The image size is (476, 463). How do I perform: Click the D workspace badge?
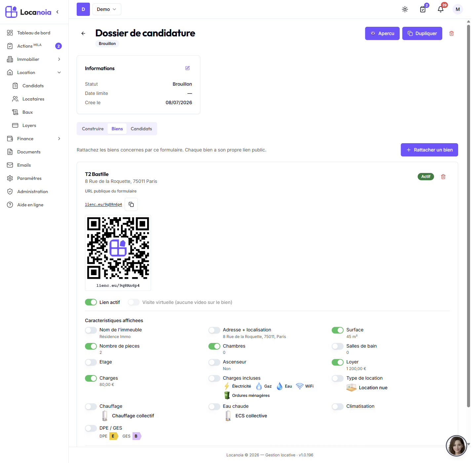point(83,9)
